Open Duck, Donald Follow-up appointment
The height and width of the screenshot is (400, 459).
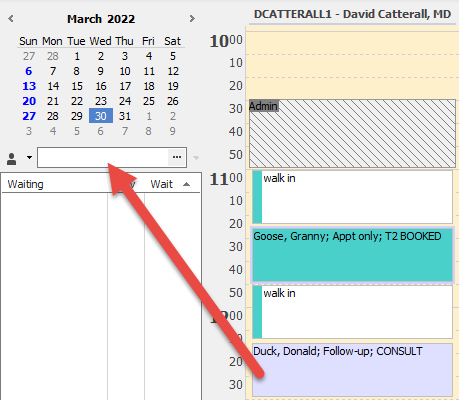tap(352, 370)
